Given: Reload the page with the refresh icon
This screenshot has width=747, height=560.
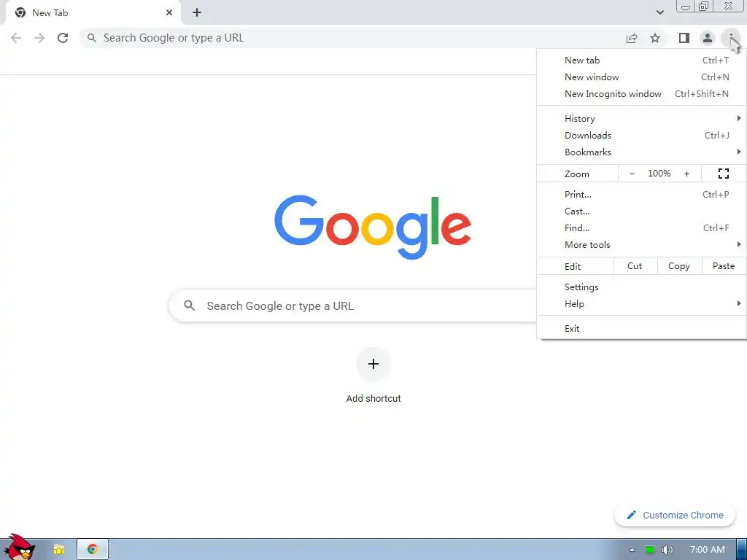Looking at the screenshot, I should [x=63, y=38].
